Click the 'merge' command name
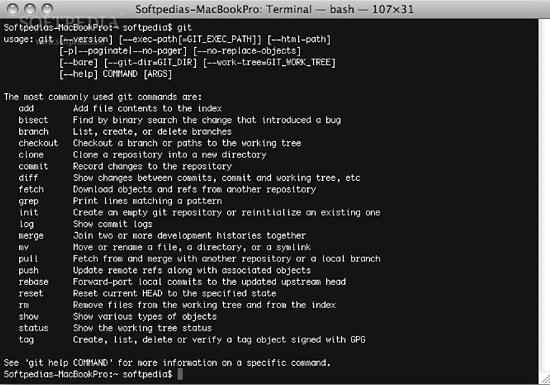 pos(31,236)
